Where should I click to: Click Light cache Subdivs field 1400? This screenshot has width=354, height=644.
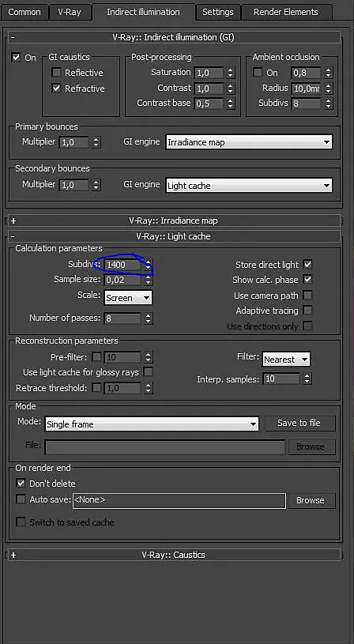pos(122,265)
